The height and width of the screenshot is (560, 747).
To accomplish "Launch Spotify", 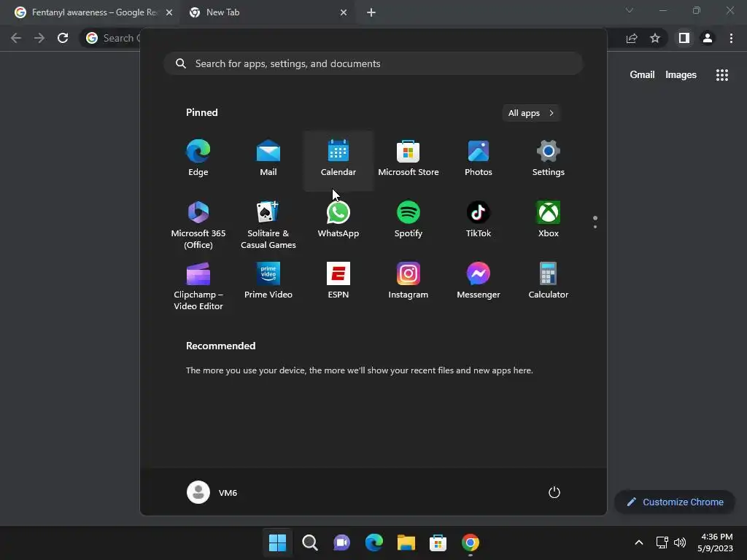I will [x=409, y=220].
